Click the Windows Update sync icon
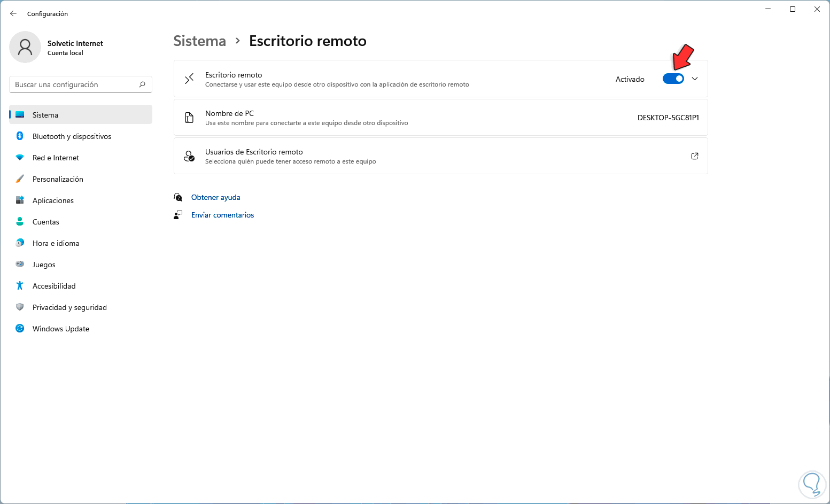The image size is (830, 504). click(20, 329)
